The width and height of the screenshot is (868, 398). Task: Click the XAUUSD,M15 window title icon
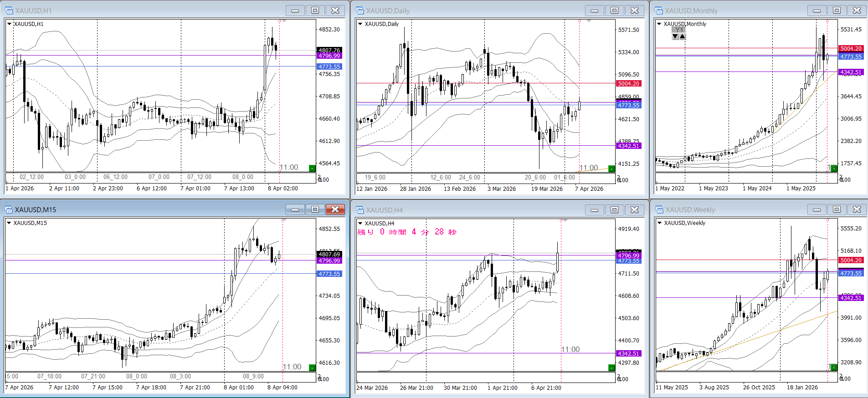(9, 209)
